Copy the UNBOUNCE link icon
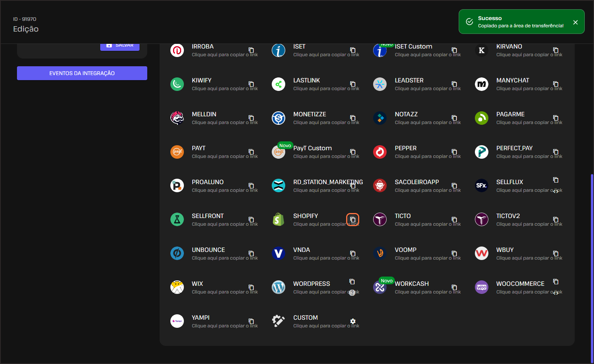This screenshot has width=594, height=364. click(x=251, y=253)
